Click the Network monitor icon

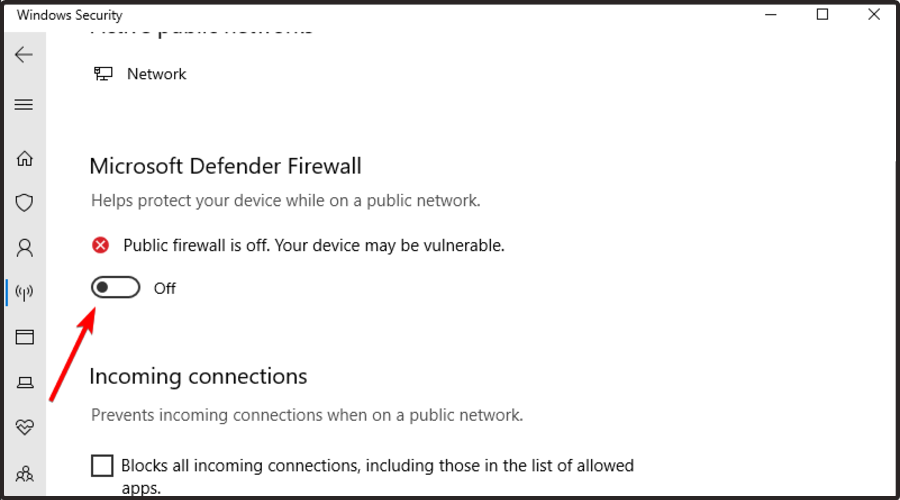[103, 74]
